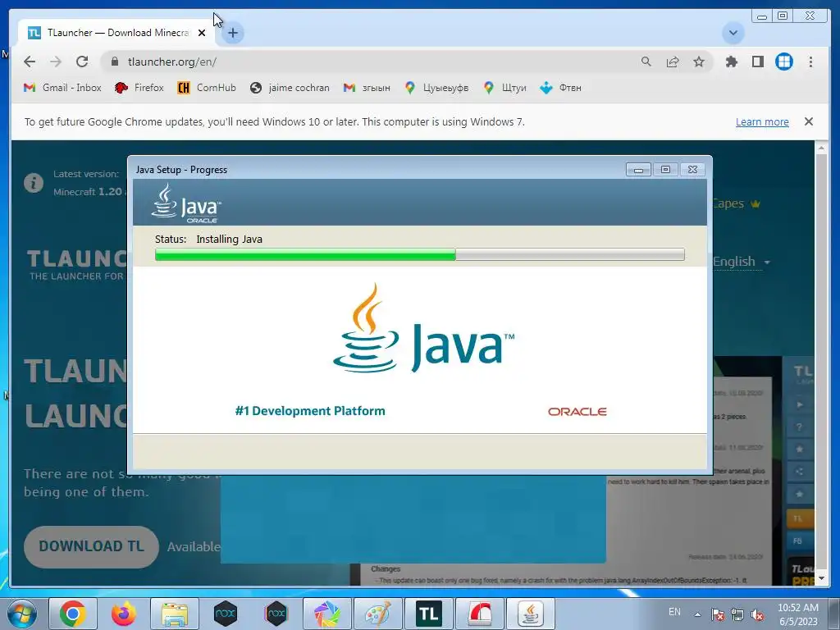Image resolution: width=840 pixels, height=630 pixels.
Task: Open Action Center flag icon
Action: pyautogui.click(x=718, y=614)
